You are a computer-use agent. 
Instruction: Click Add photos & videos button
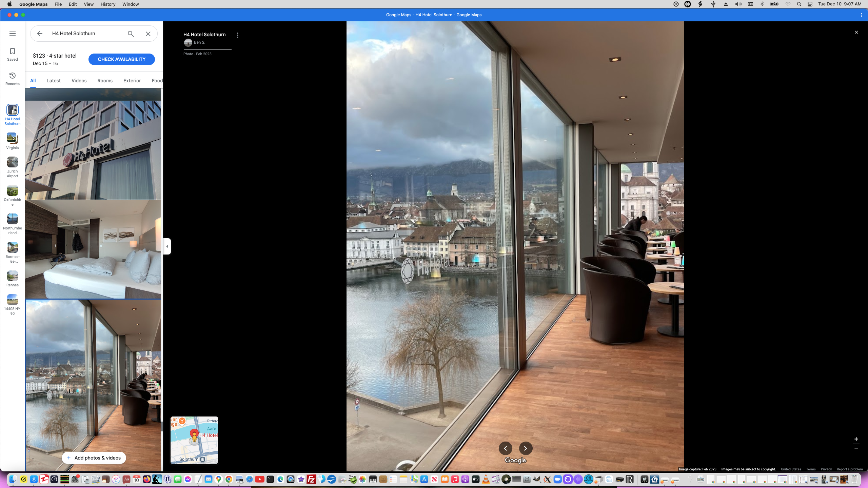pyautogui.click(x=94, y=458)
